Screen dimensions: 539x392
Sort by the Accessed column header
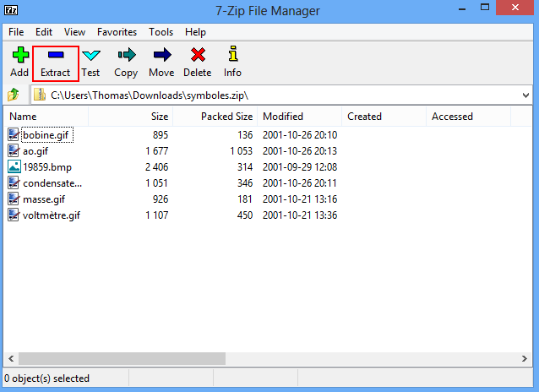click(469, 117)
